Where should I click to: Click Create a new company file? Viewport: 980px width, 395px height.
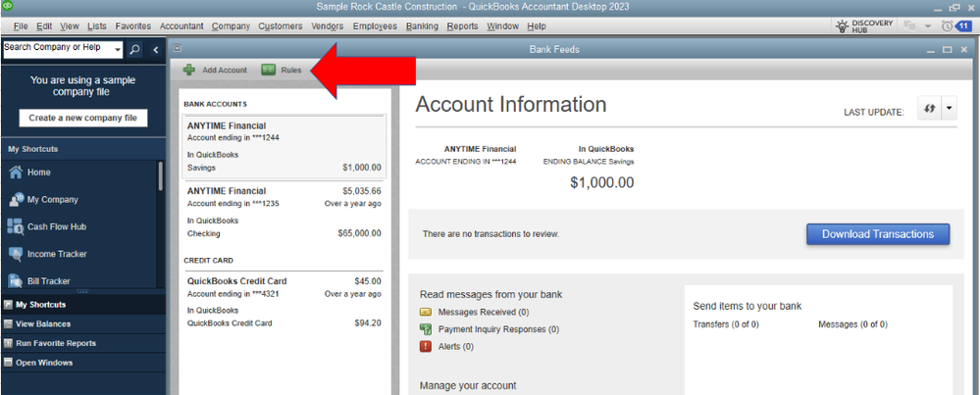pyautogui.click(x=83, y=118)
